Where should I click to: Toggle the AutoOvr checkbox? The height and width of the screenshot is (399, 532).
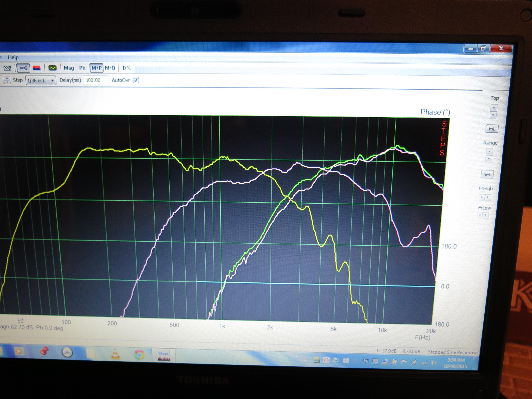[136, 80]
